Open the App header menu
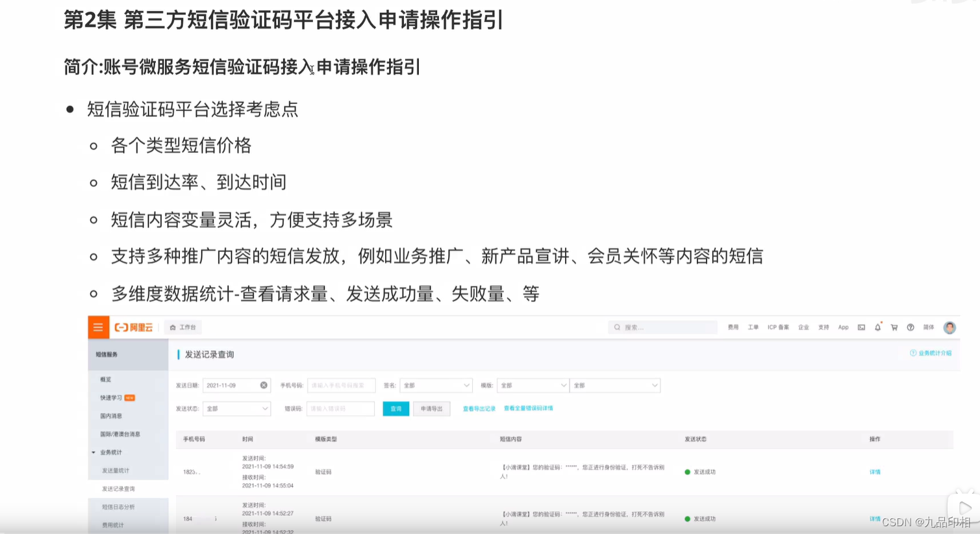980x534 pixels. pos(843,327)
